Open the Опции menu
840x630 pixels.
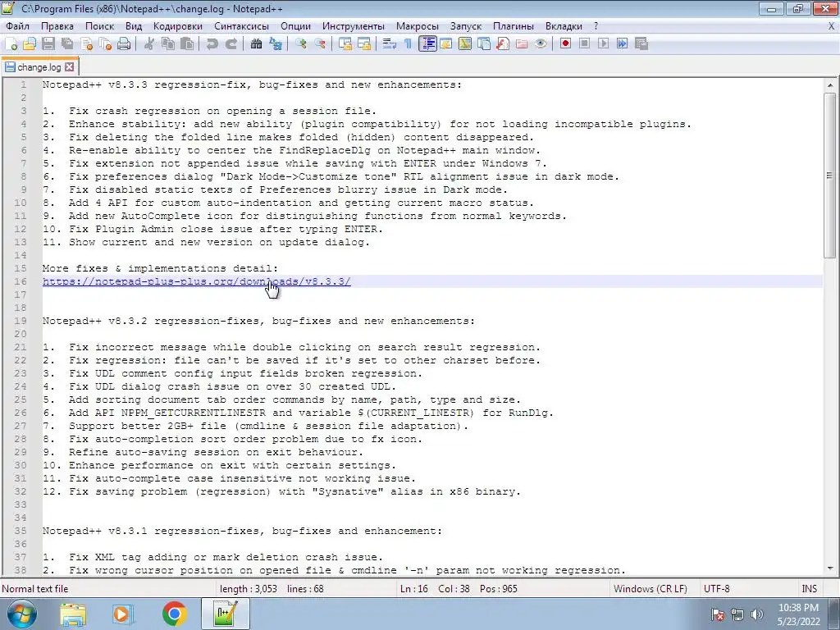tap(295, 26)
